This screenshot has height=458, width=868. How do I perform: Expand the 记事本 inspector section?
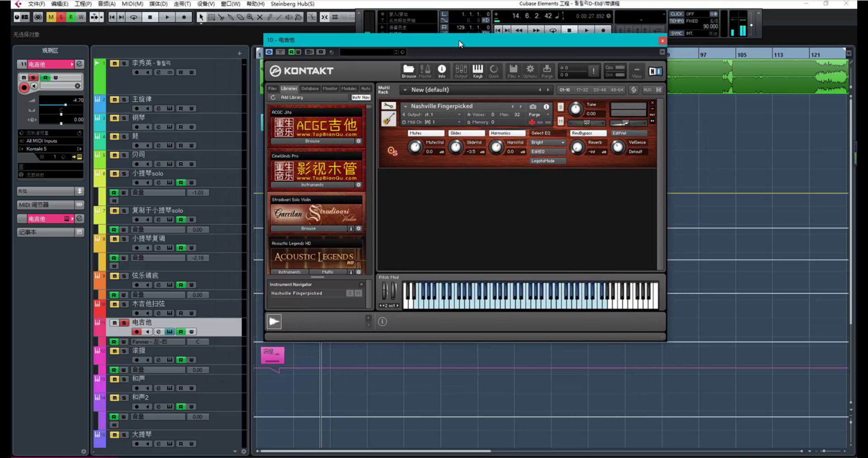tap(50, 232)
